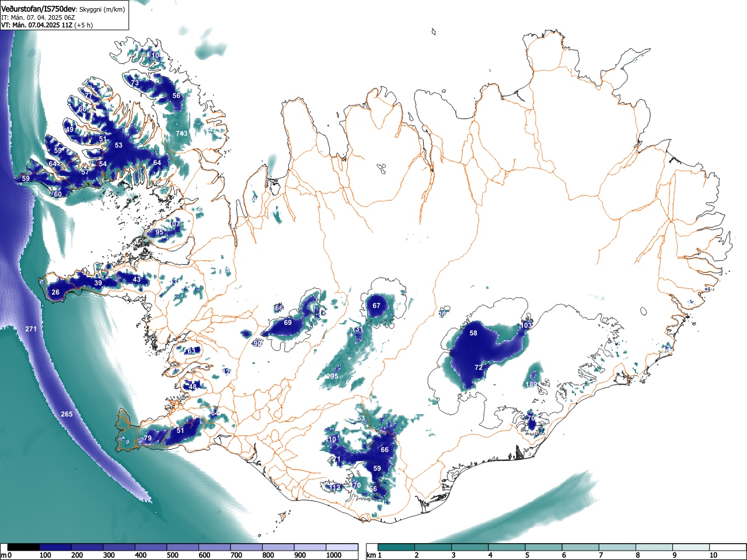Screen dimensions: 747x560
Task: Click the '79' value on Reykjanes peninsula
Action: [x=148, y=439]
